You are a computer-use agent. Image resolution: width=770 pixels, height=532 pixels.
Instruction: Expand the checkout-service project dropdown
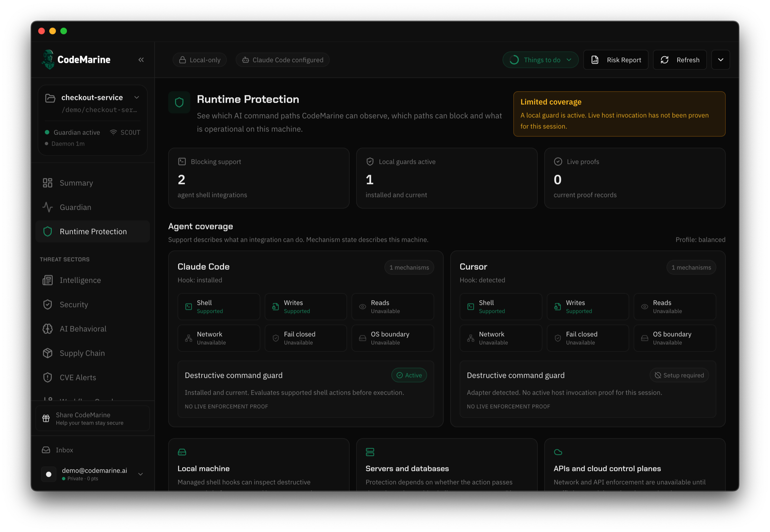coord(137,98)
